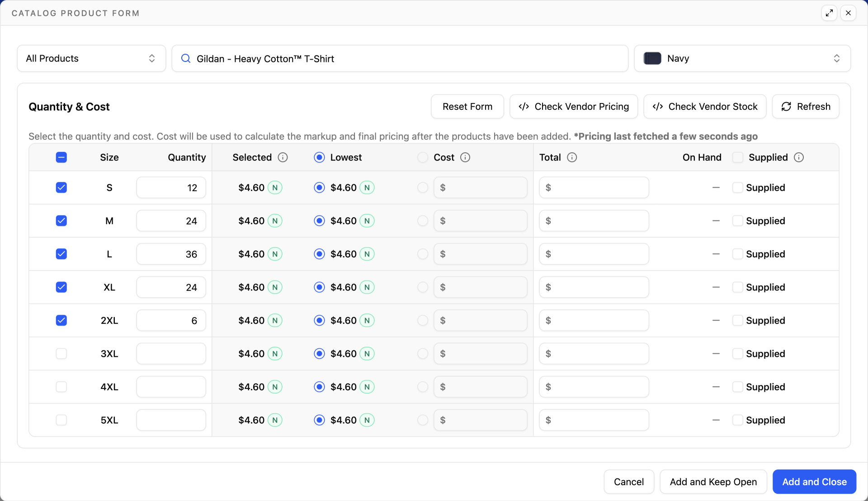Check the Supplied box for 5XL
The width and height of the screenshot is (868, 501).
pos(737,420)
